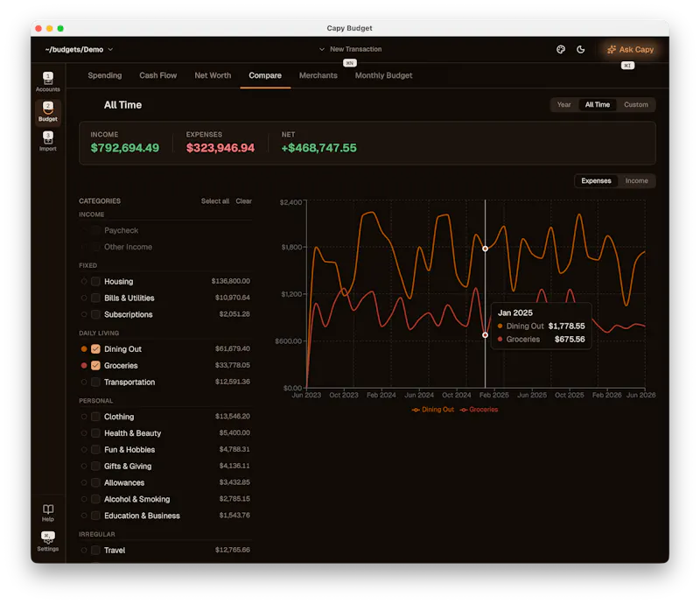Open the Import sidebar section
The image size is (700, 604).
(x=48, y=142)
